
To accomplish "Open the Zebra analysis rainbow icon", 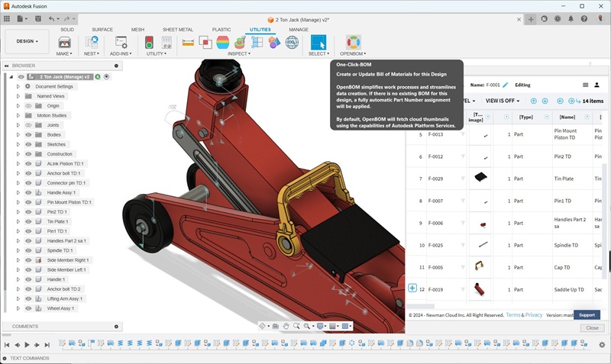I will (222, 42).
